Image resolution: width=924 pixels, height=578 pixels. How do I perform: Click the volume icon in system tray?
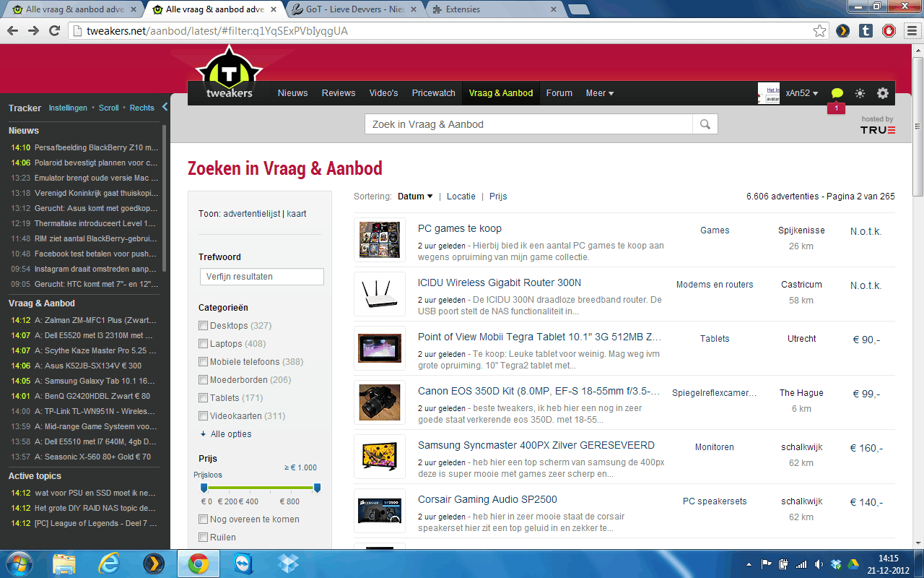[x=819, y=564]
